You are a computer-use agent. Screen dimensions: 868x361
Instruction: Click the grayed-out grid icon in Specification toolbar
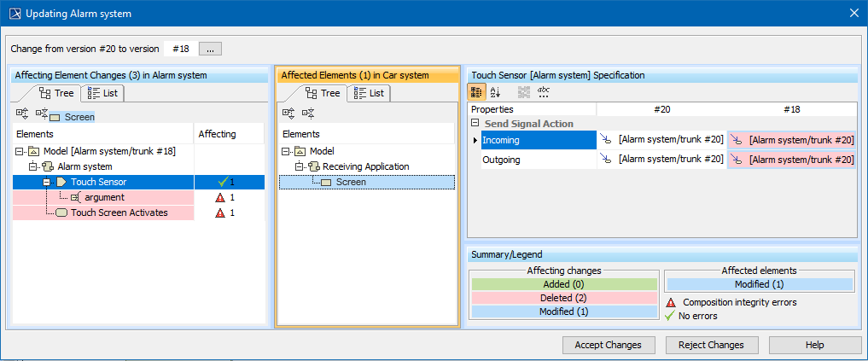[x=523, y=91]
